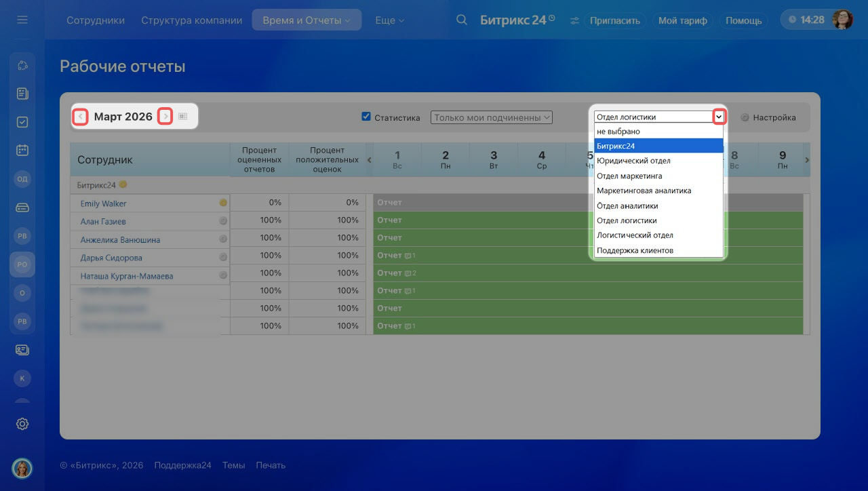
Task: Open calendar grid icon beside Март 2026
Action: (182, 117)
